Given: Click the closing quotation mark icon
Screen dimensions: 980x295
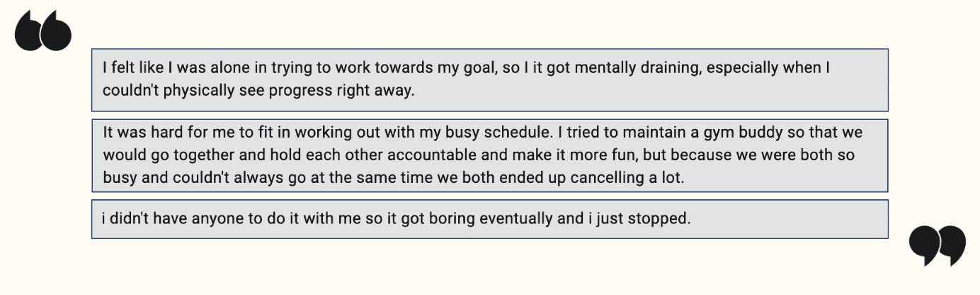Looking at the screenshot, I should click(938, 245).
